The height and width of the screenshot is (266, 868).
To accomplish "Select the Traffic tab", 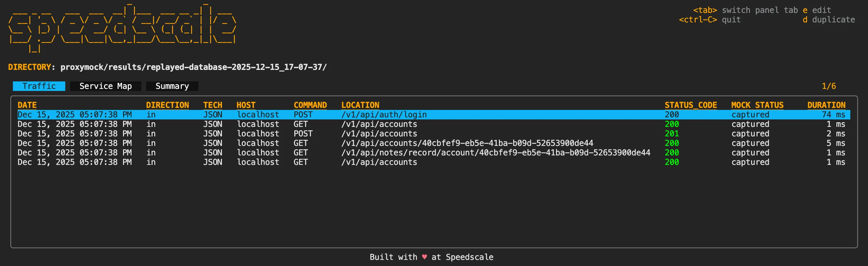I will tap(39, 86).
